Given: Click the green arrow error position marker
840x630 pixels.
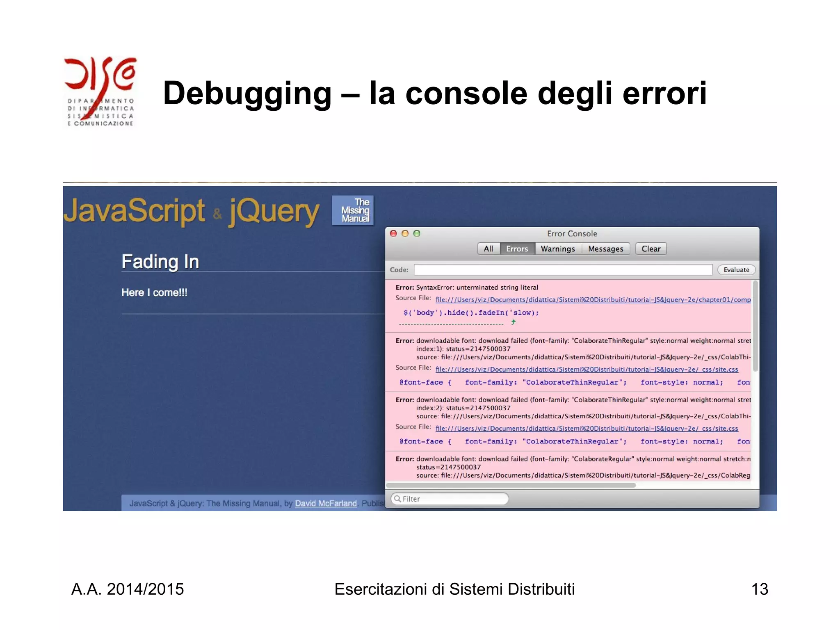Looking at the screenshot, I should [x=513, y=322].
